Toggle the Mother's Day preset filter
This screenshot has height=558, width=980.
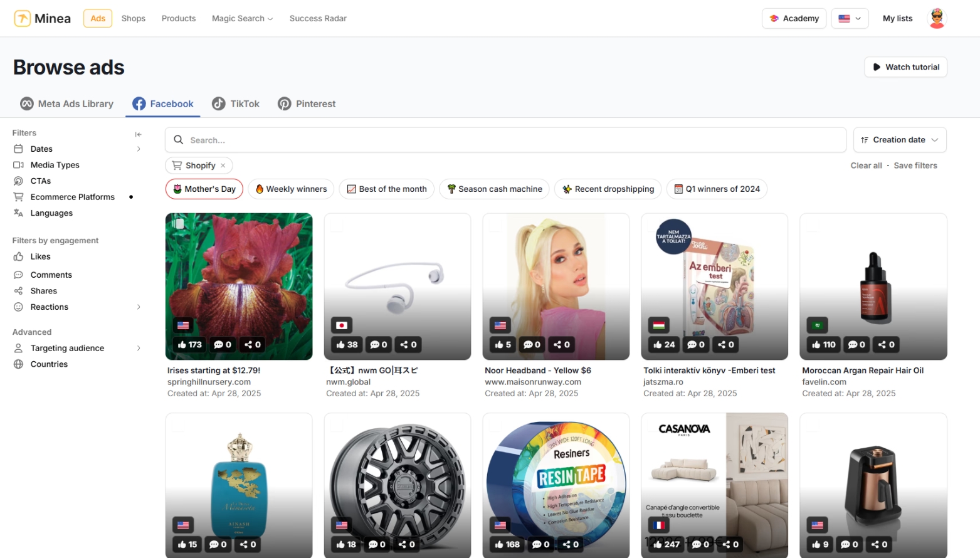tap(204, 189)
